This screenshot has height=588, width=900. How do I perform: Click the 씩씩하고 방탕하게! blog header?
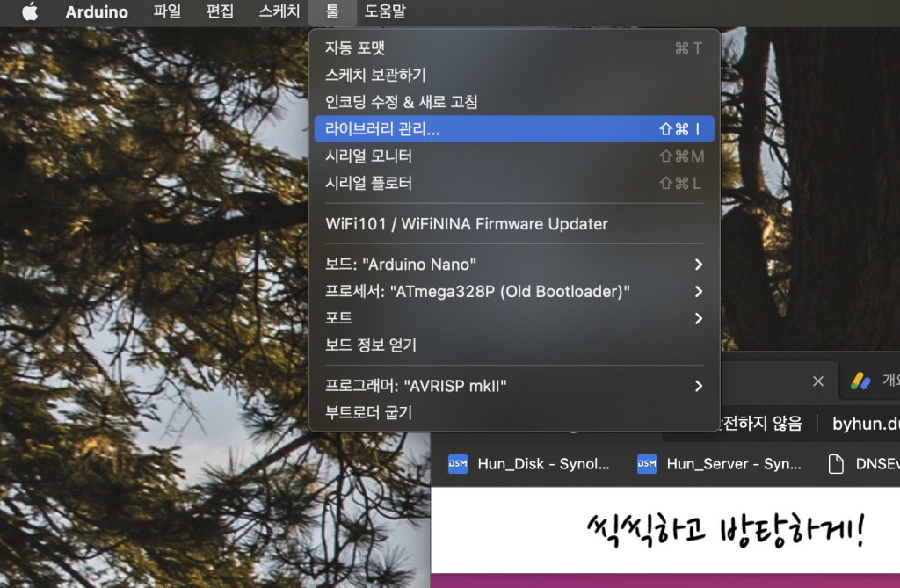click(x=725, y=529)
